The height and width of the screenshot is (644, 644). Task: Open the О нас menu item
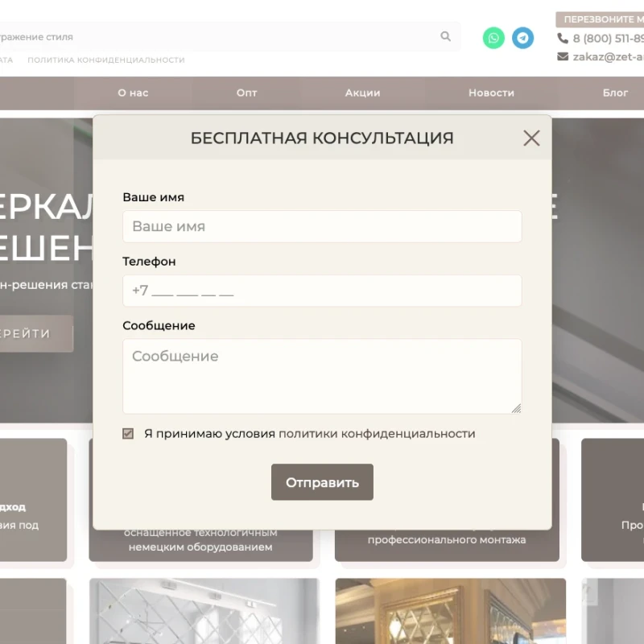tap(133, 93)
